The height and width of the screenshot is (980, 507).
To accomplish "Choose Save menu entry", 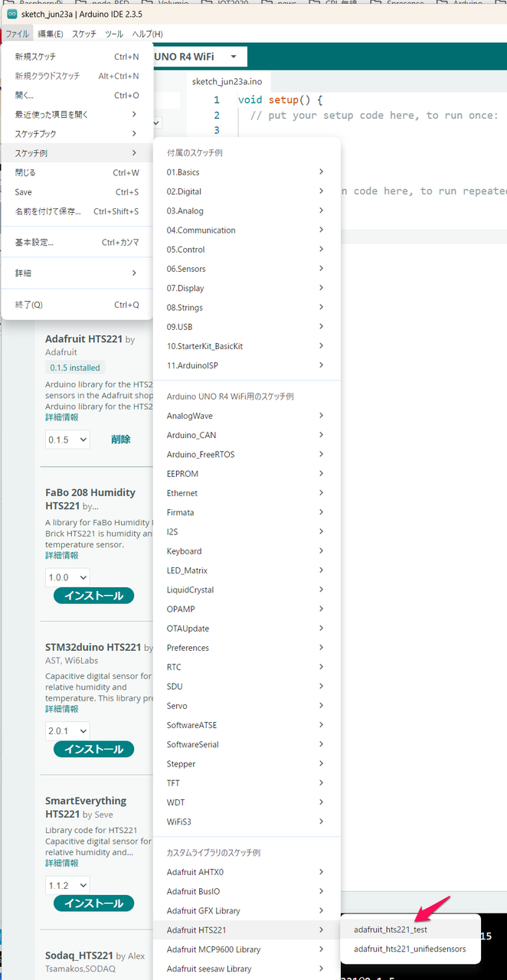I will coord(77,192).
